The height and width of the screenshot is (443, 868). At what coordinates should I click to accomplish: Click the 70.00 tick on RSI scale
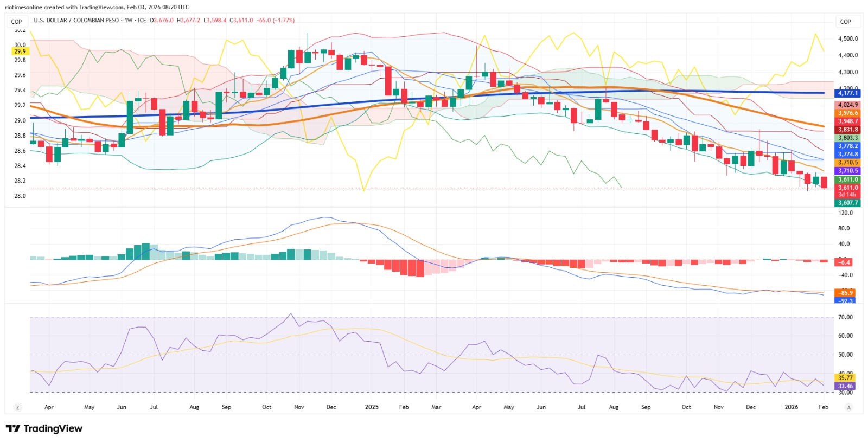tap(846, 317)
